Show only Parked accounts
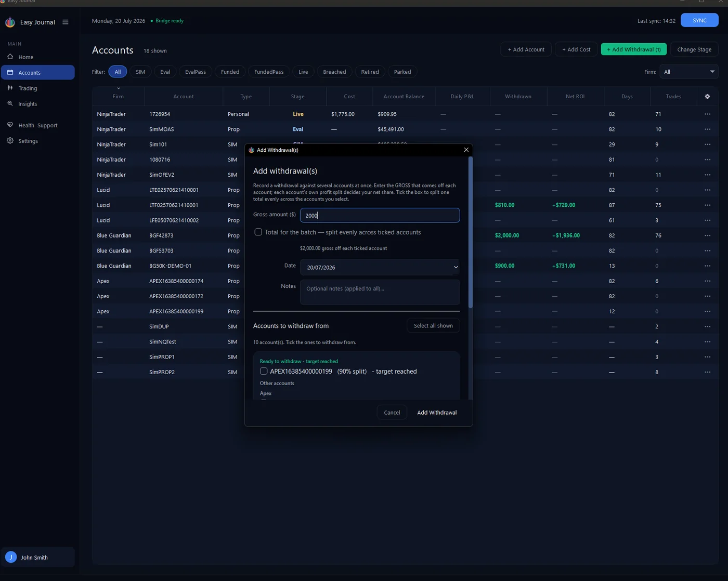 click(x=402, y=72)
